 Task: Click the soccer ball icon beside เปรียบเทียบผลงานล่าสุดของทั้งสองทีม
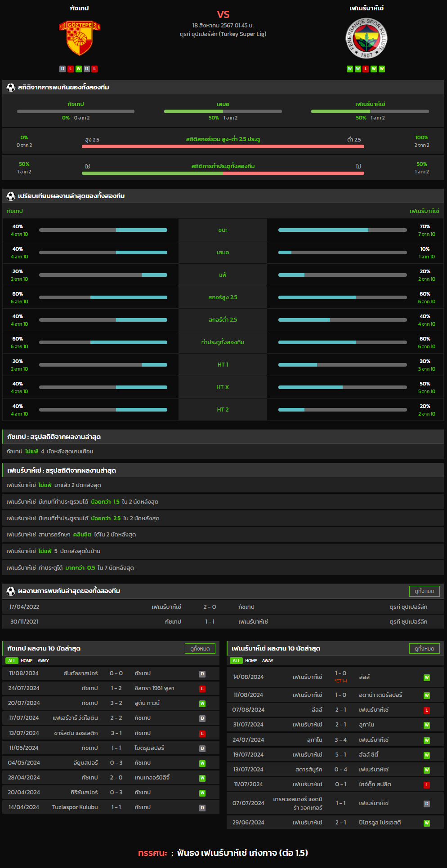(x=11, y=196)
